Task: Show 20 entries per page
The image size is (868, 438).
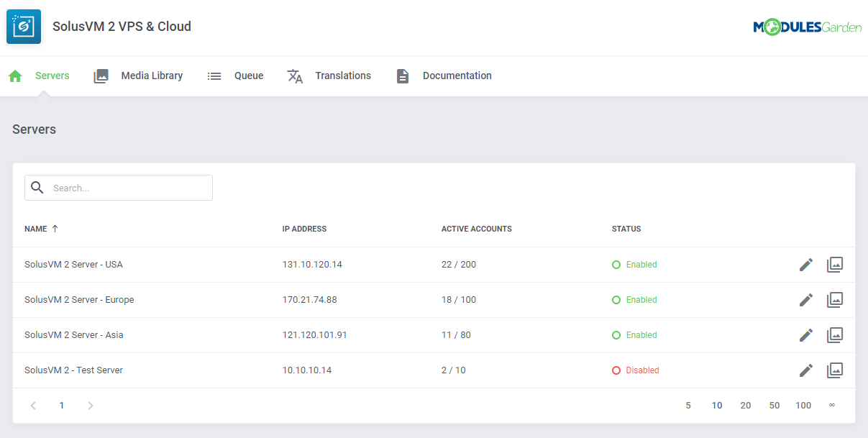Action: tap(746, 406)
